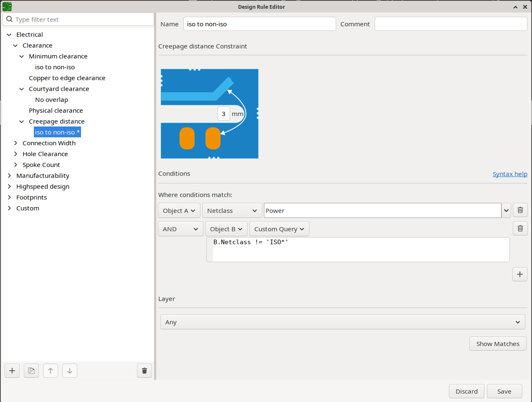Image resolution: width=532 pixels, height=402 pixels.
Task: Collapse the Electrical tree branch
Action: [10, 34]
